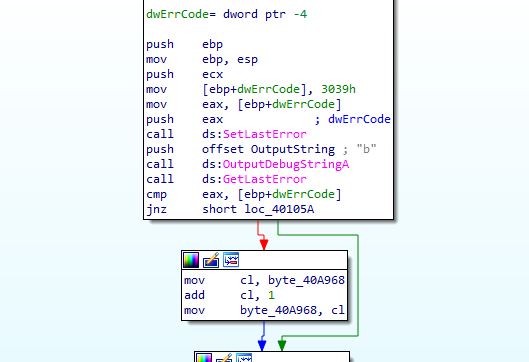Image resolution: width=529 pixels, height=362 pixels.
Task: Select the dwErrCode variable declaration
Action: tap(226, 14)
